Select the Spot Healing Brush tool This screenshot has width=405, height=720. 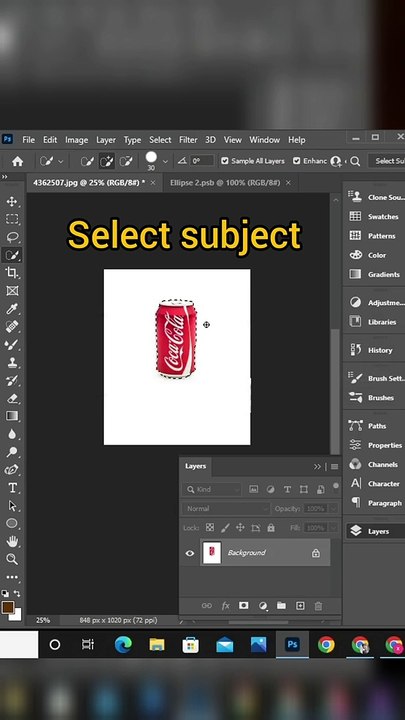click(x=12, y=326)
